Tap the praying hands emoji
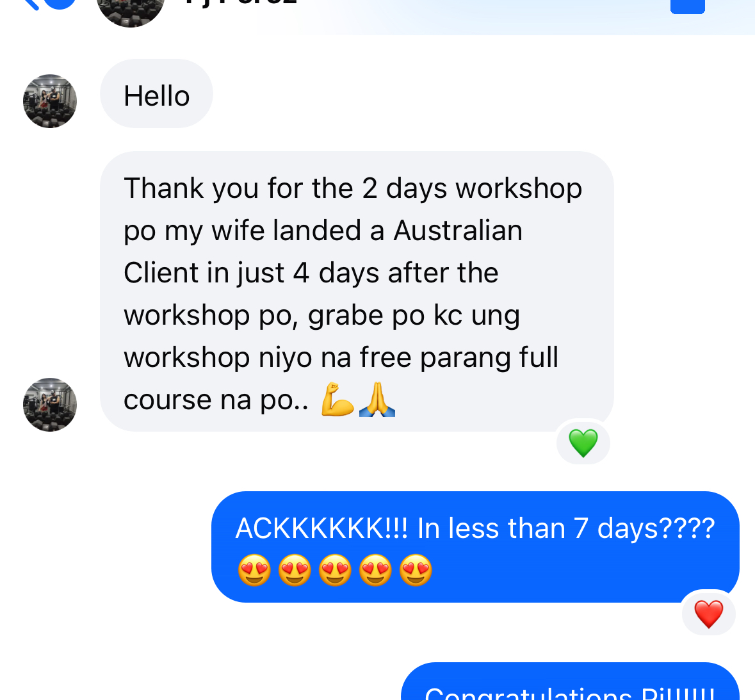This screenshot has width=755, height=700. click(x=377, y=399)
